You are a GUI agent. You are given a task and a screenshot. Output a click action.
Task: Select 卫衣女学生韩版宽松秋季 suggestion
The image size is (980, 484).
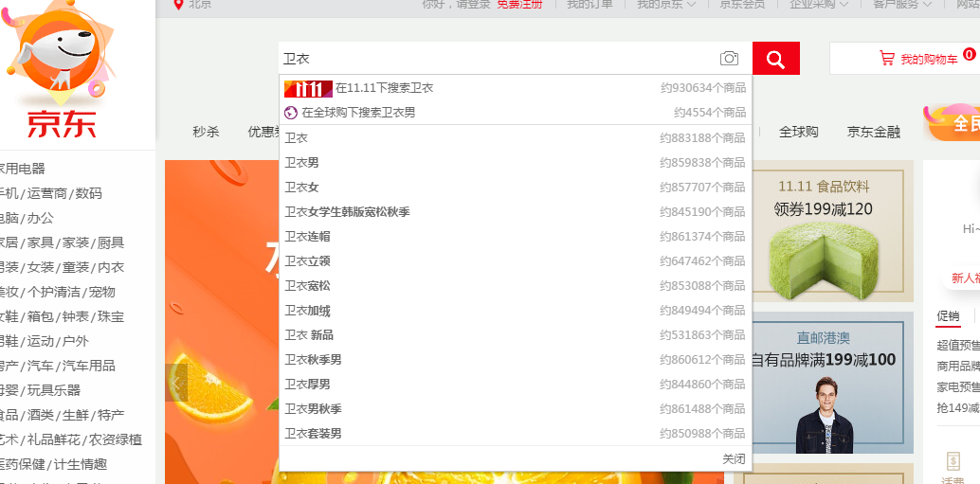(x=516, y=212)
